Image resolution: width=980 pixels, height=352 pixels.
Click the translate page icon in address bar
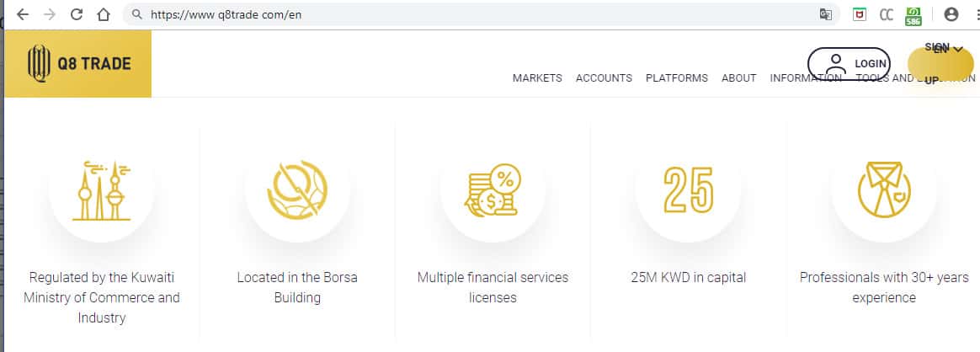click(x=826, y=14)
